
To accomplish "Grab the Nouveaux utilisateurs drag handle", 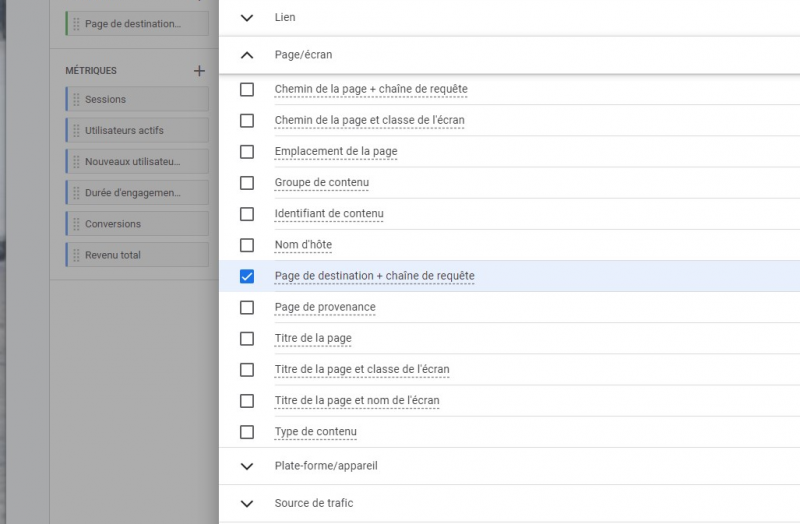I will point(77,162).
